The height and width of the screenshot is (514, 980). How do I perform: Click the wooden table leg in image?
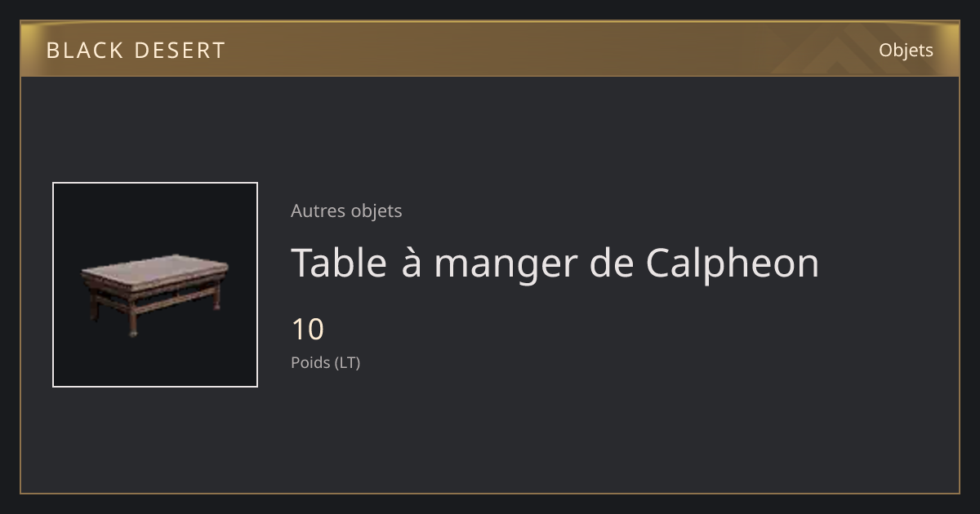(133, 324)
